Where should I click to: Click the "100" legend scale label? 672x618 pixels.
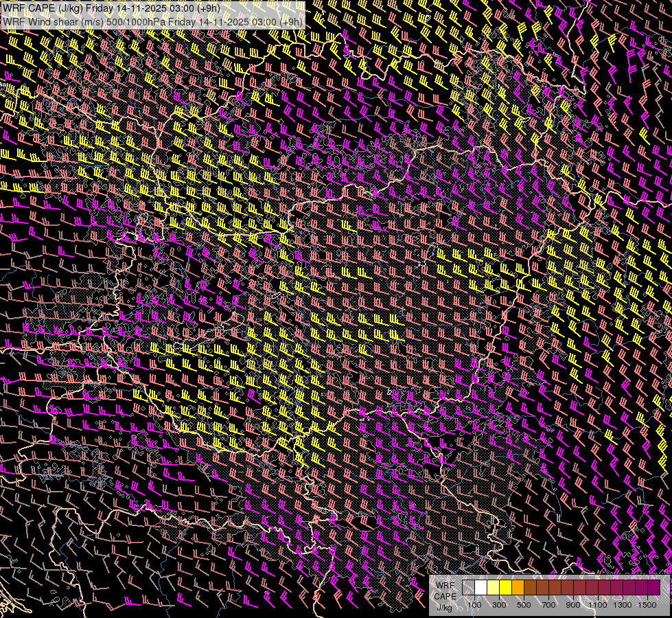[x=474, y=605]
